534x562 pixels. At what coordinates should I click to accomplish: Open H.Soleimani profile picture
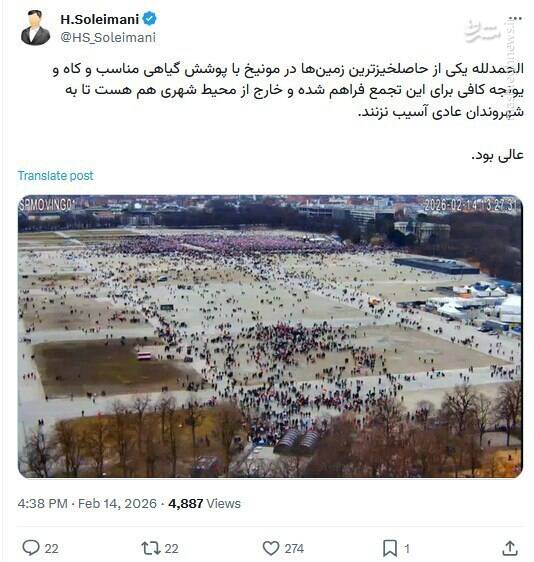click(x=35, y=28)
